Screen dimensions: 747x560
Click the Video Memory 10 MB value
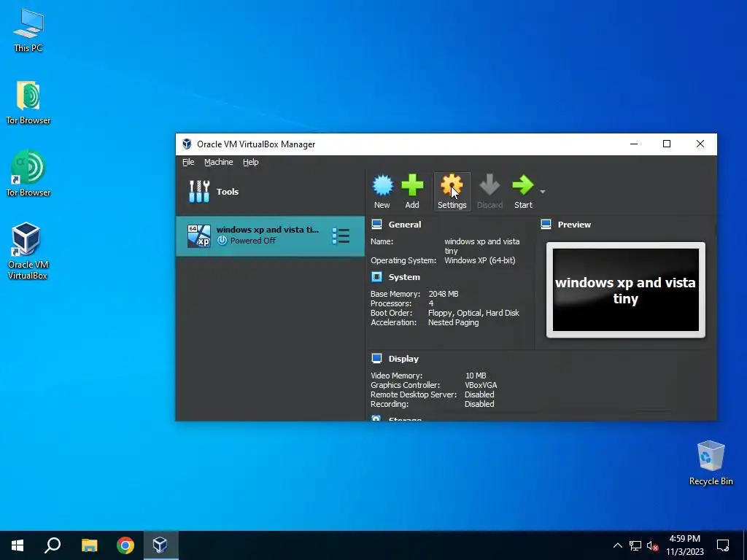click(476, 376)
